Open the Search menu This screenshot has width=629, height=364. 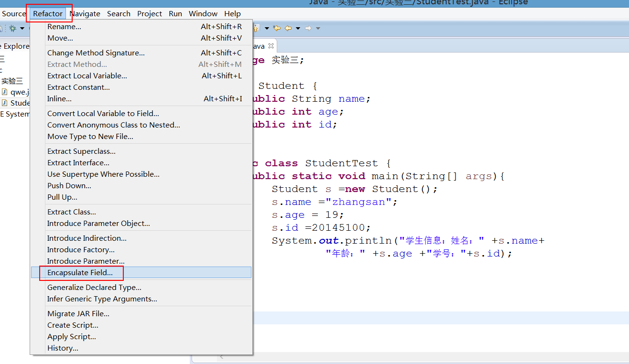coord(119,14)
